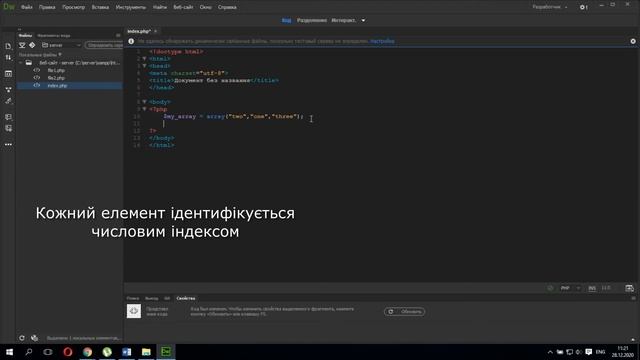The height and width of the screenshot is (360, 640).
Task: Open the Live View options icon in sidebar
Action: tap(8, 74)
